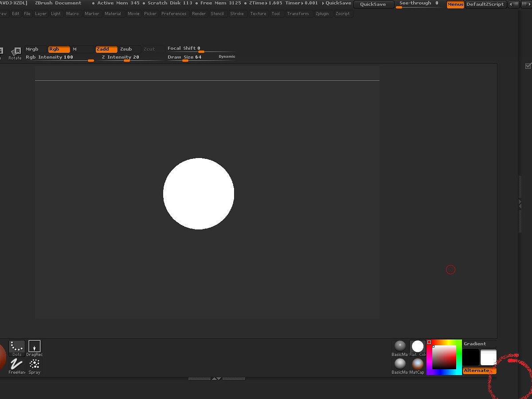Open the Texture menu
Screen dimensions: 532x399
[x=258, y=14]
